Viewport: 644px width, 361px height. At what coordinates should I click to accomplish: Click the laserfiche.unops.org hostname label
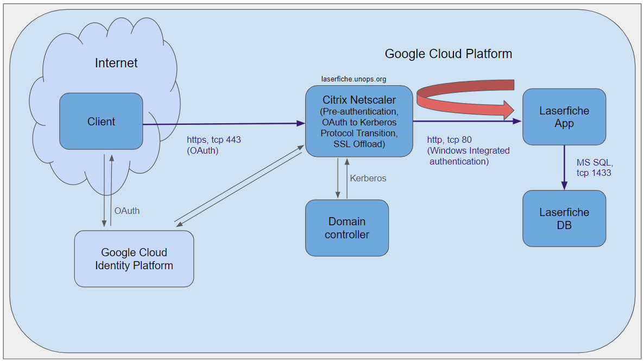tap(353, 79)
